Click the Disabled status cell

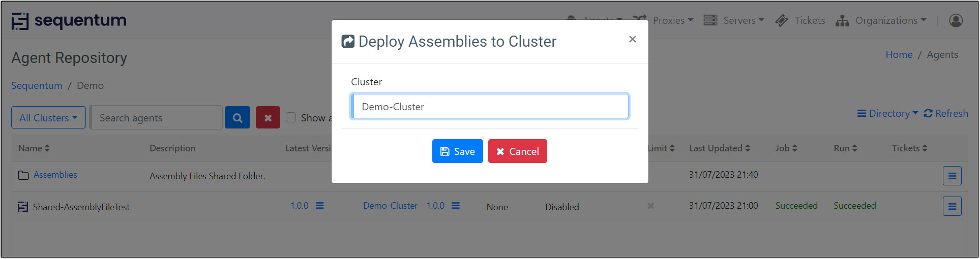pos(562,207)
